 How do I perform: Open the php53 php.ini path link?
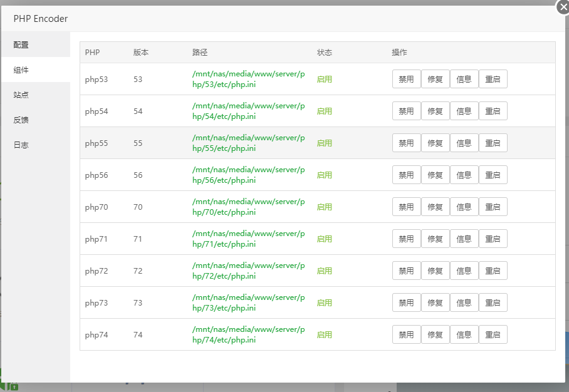pos(249,79)
